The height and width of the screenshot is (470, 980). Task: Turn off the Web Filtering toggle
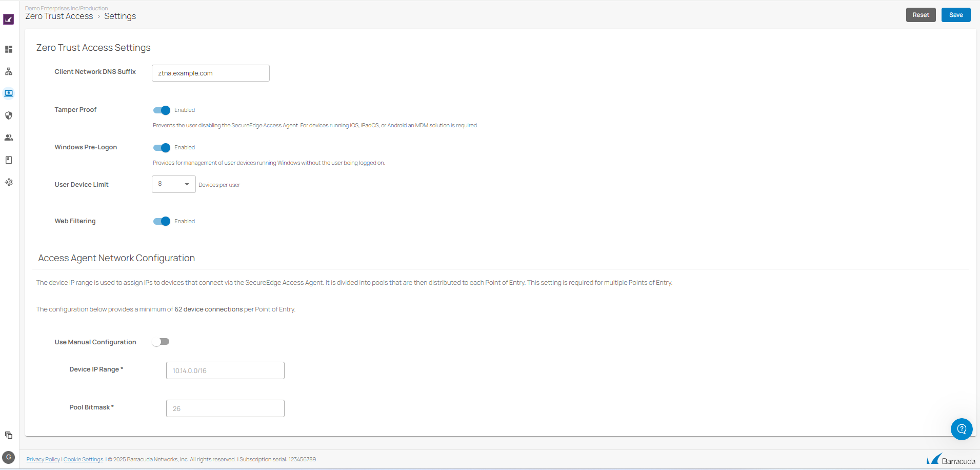pyautogui.click(x=162, y=221)
